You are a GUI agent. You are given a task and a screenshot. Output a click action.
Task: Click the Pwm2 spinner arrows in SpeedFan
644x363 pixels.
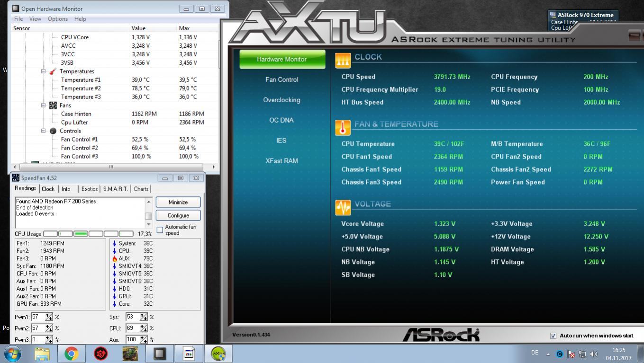(x=49, y=328)
